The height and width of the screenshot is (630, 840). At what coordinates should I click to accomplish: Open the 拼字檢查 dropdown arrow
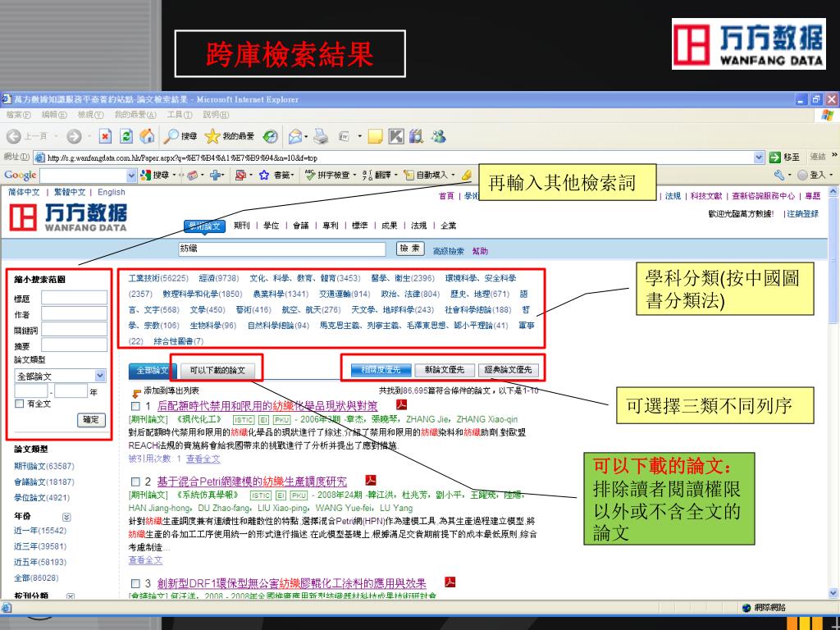[x=355, y=176]
